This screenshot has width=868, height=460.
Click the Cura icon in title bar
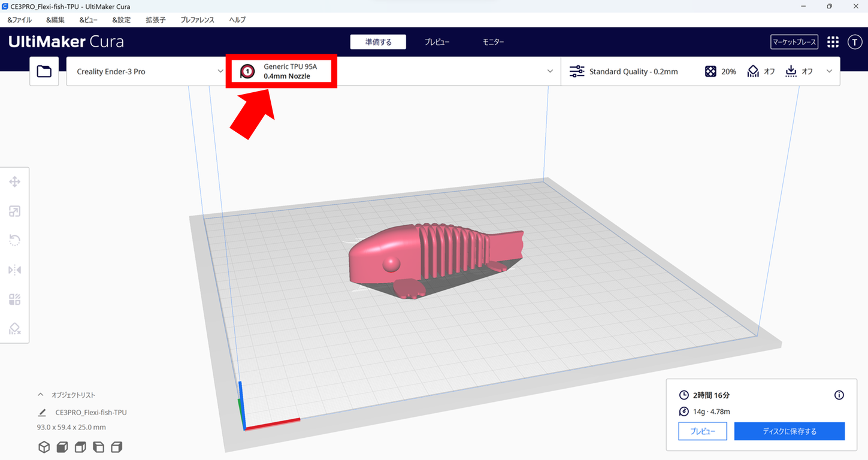click(5, 6)
